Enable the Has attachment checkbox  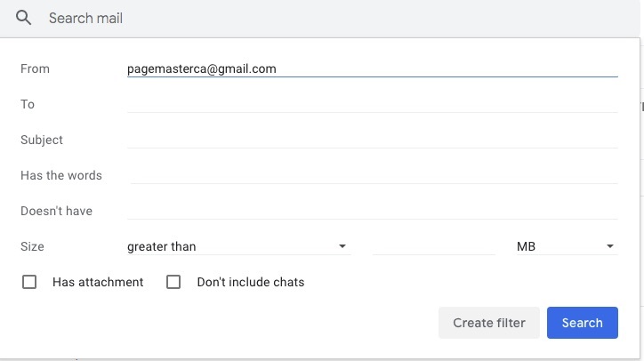(x=29, y=282)
